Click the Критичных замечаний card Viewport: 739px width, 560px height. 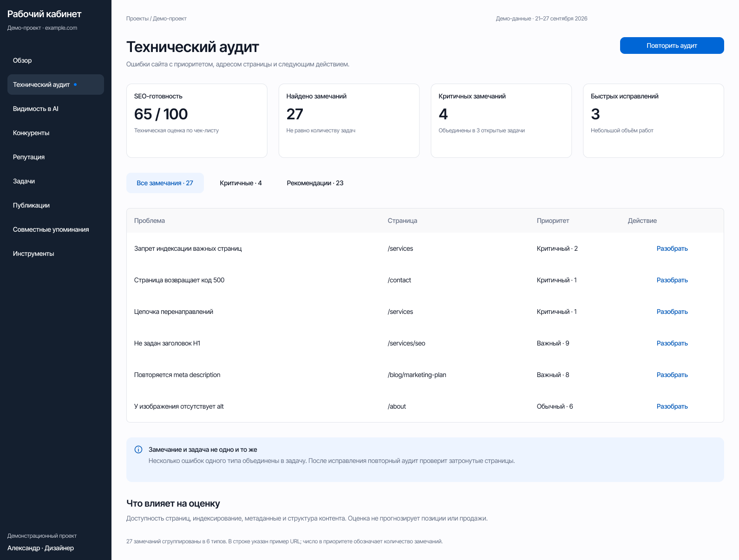(501, 121)
